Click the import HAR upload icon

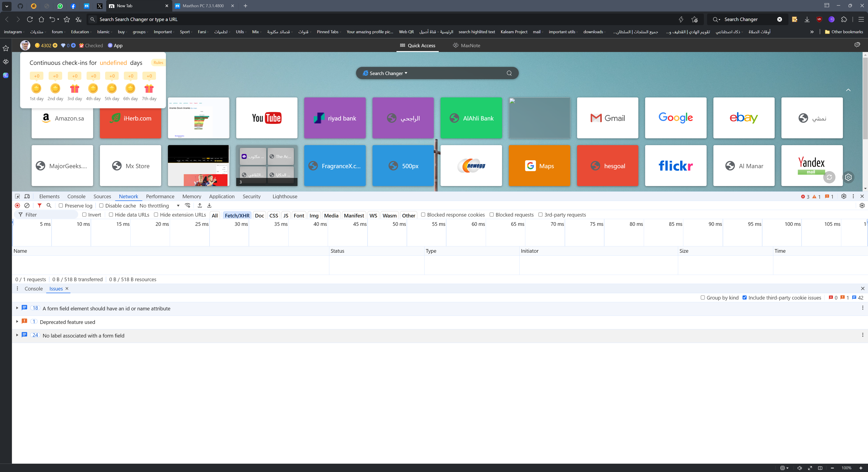(200, 205)
